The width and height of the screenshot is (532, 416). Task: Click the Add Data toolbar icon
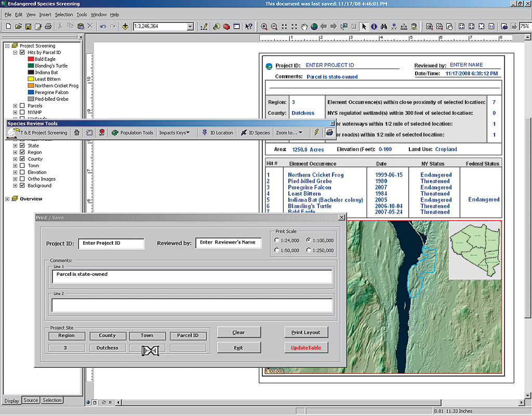[125, 26]
